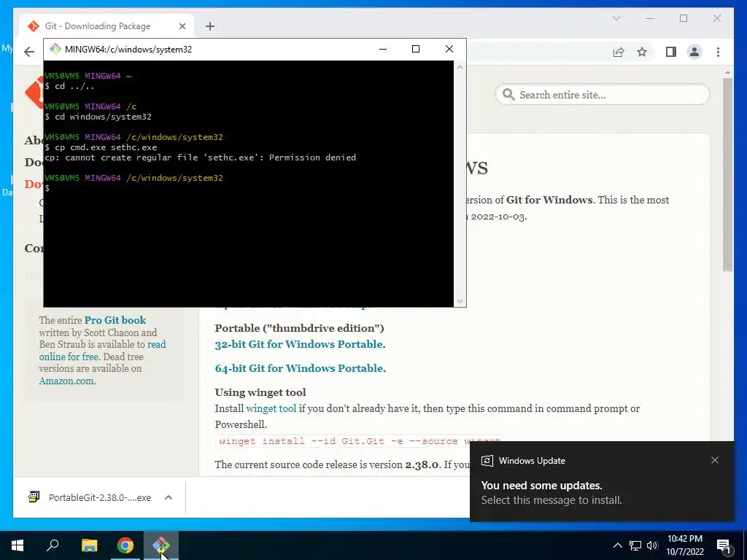Open the Windows Start menu
Viewport: 747px width, 560px height.
pyautogui.click(x=18, y=545)
